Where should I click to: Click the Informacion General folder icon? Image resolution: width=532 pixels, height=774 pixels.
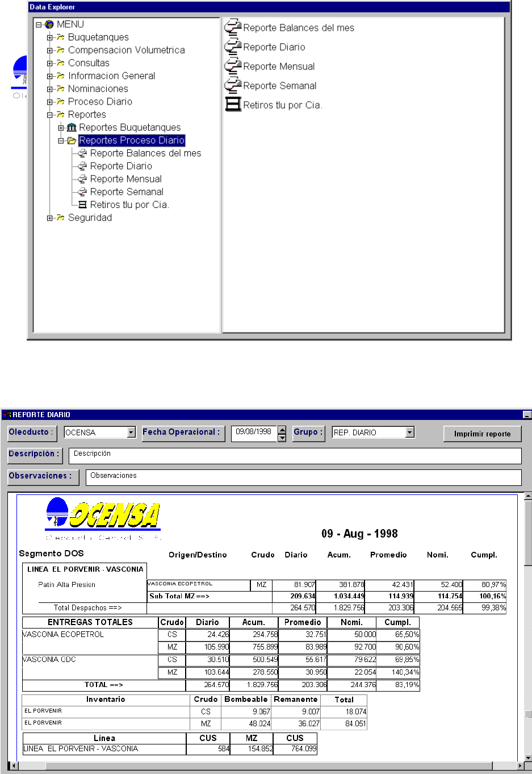tap(60, 76)
